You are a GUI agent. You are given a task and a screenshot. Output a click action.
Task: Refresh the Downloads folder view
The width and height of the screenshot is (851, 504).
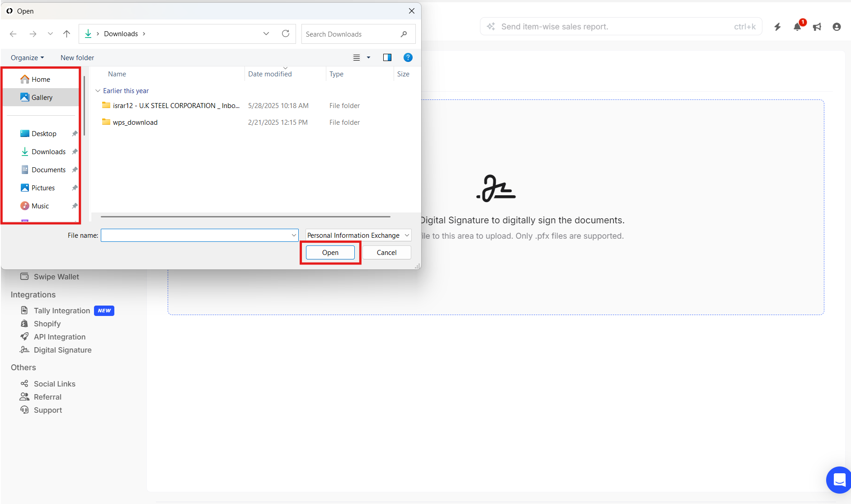pos(286,34)
